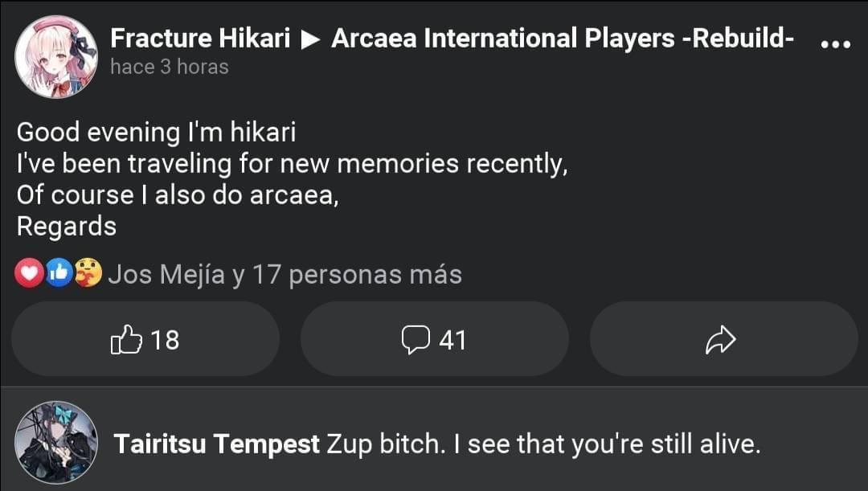This screenshot has height=491, width=868.
Task: Visit Arcaea International Players -Rebuild- group
Action: [563, 38]
